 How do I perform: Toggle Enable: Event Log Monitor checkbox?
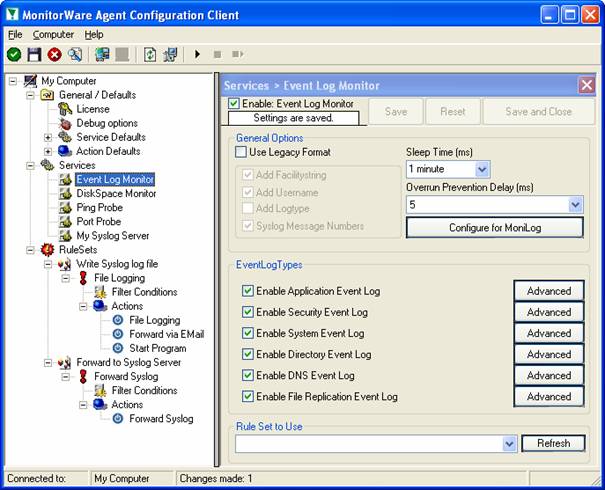[x=233, y=103]
